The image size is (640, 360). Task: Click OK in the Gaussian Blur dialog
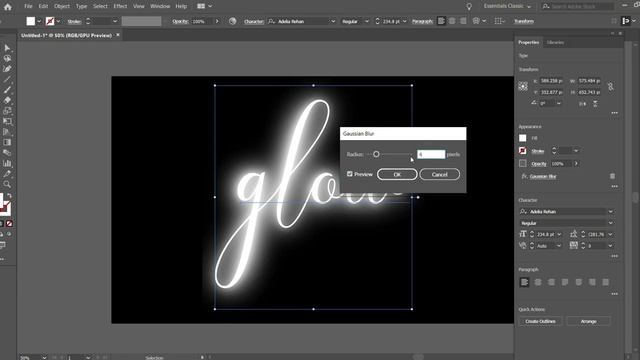tap(397, 174)
